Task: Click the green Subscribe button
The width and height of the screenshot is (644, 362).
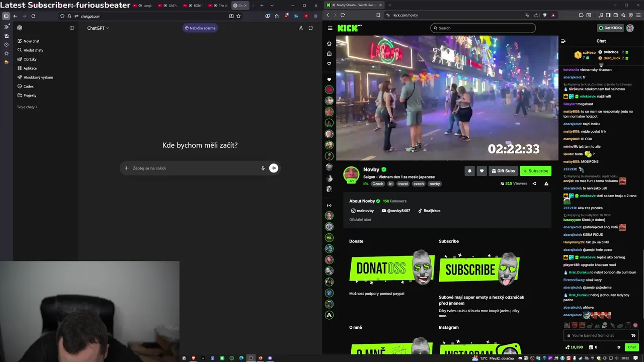Action: coord(535,171)
